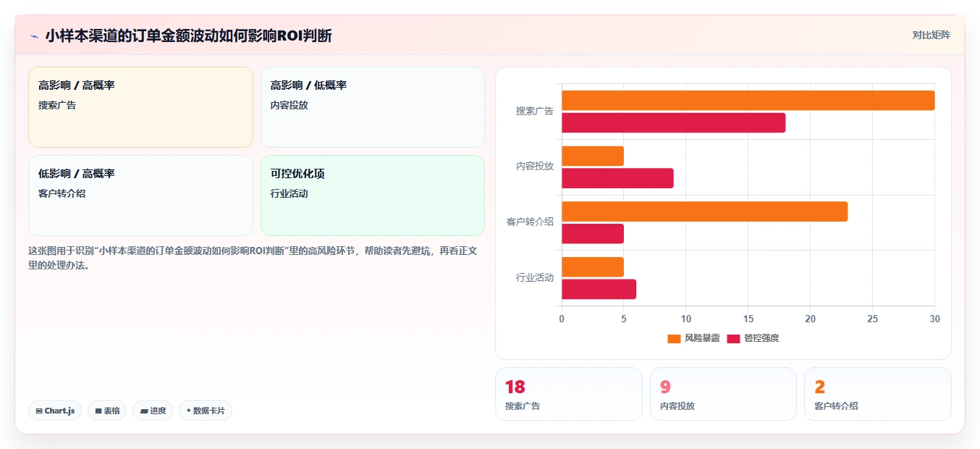Image resolution: width=980 pixels, height=449 pixels.
Task: Select the 高影响 / 低概率 内容投放 card
Action: pos(373,107)
